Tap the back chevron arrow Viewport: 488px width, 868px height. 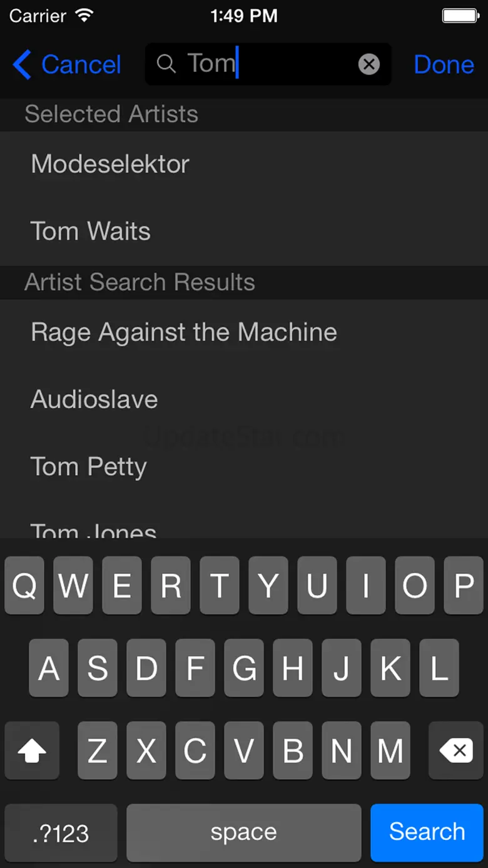[22, 64]
